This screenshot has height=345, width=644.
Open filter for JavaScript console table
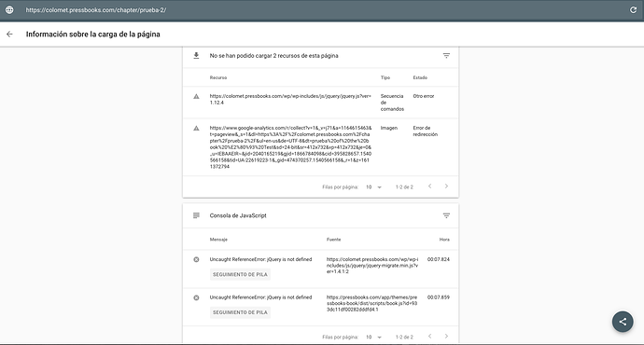446,215
